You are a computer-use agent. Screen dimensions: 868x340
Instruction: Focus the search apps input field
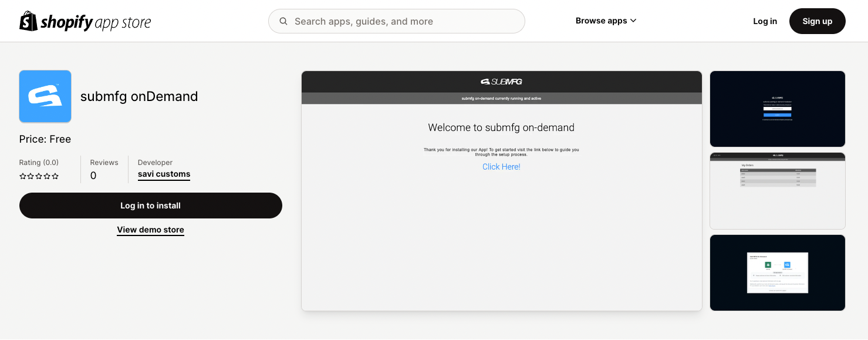pos(397,21)
